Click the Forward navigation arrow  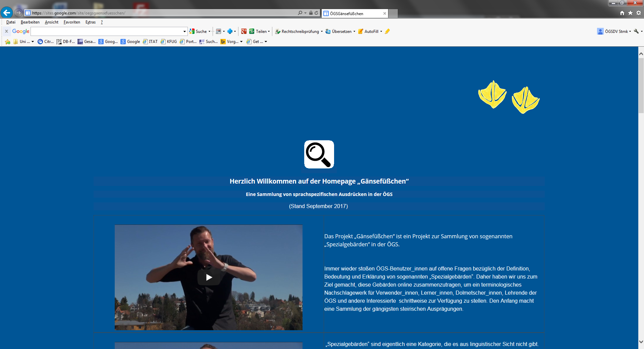[18, 13]
